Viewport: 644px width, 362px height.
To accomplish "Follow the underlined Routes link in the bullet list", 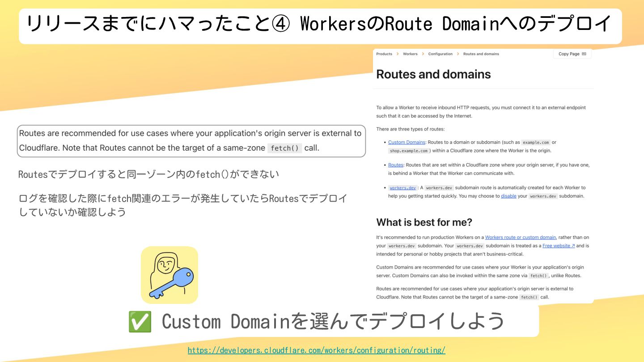I will [x=396, y=165].
